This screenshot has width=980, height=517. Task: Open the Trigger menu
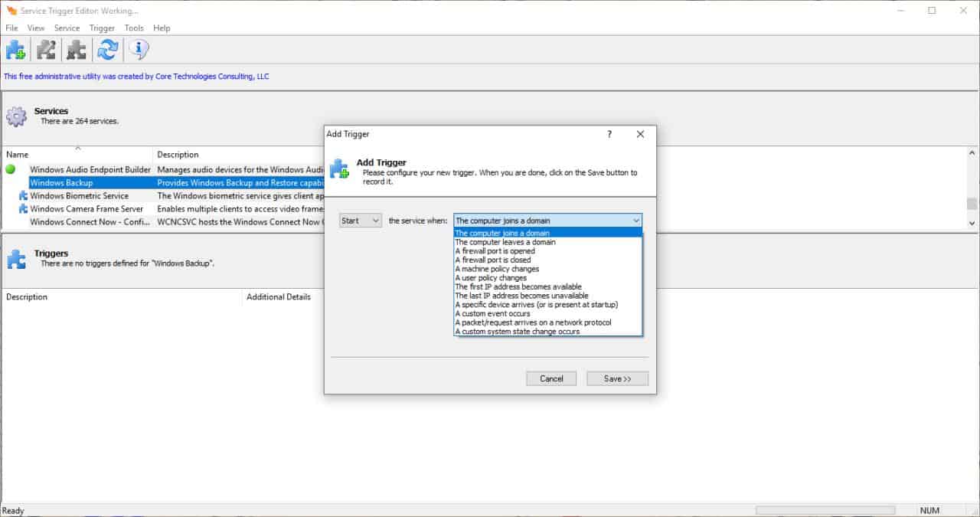pyautogui.click(x=102, y=28)
